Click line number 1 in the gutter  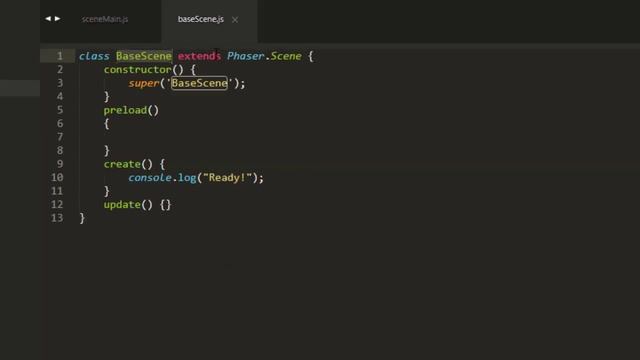coord(60,56)
